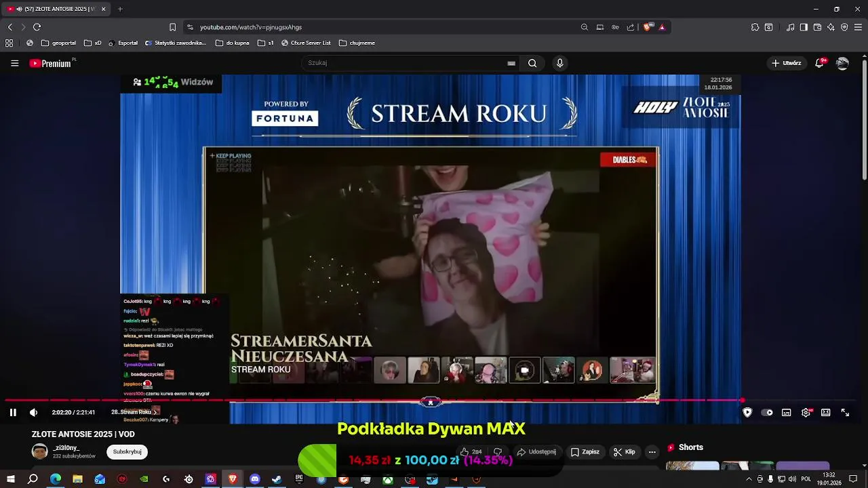The image size is (868, 488).
Task: Click the zoom magnifier icon in the address bar
Action: click(x=585, y=27)
